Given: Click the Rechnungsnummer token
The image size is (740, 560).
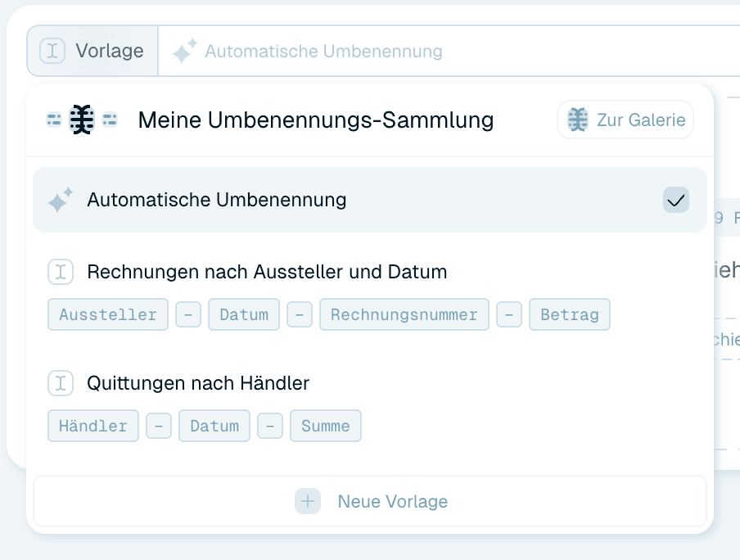Looking at the screenshot, I should click(404, 314).
